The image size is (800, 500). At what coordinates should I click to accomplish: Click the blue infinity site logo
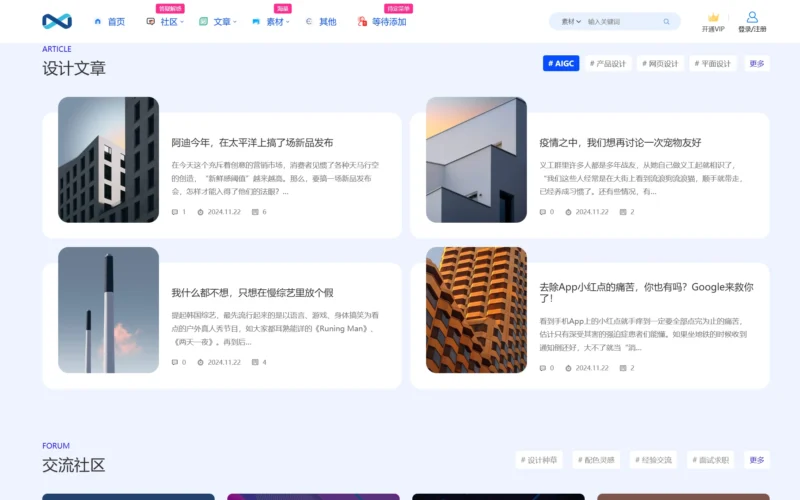57,21
